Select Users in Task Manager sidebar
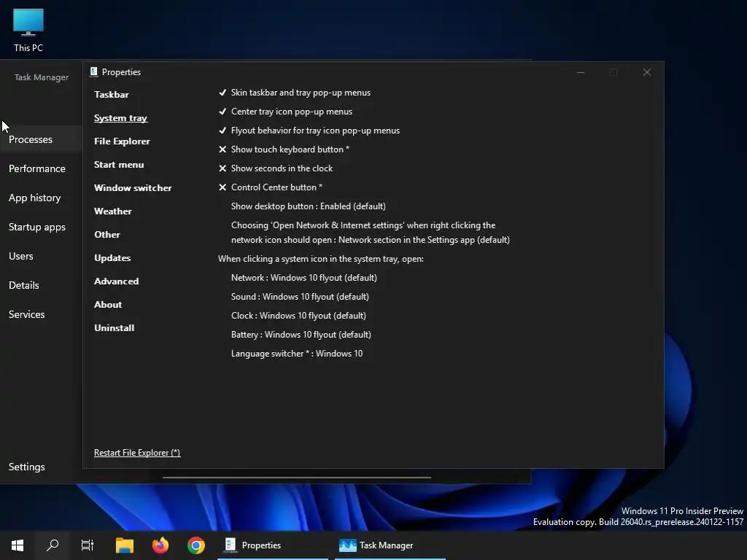The height and width of the screenshot is (560, 747). tap(21, 256)
